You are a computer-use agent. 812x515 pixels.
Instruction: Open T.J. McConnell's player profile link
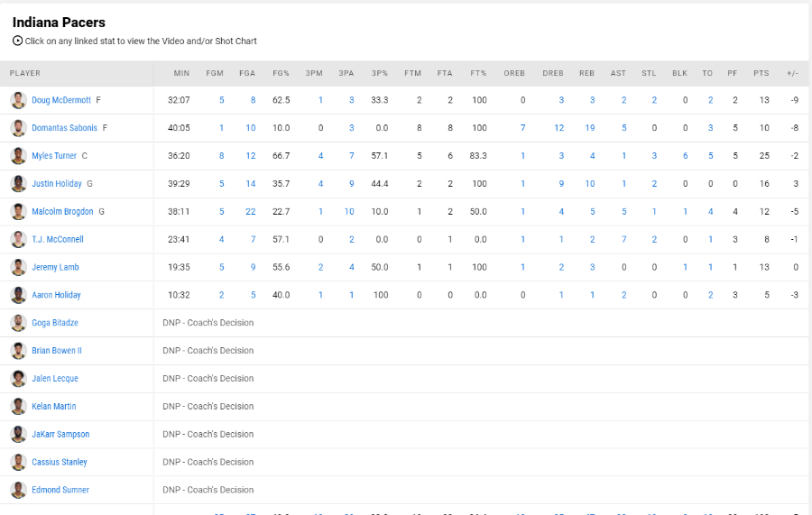pos(58,240)
